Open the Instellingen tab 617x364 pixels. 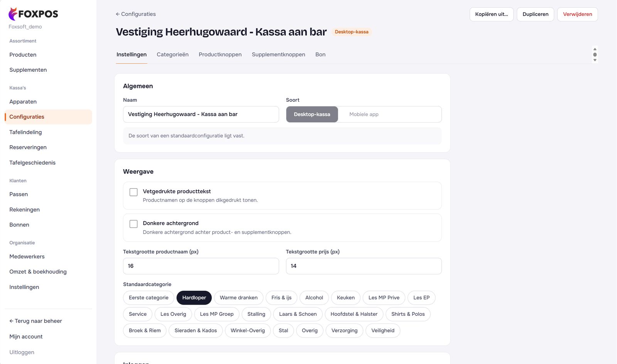[x=131, y=54]
